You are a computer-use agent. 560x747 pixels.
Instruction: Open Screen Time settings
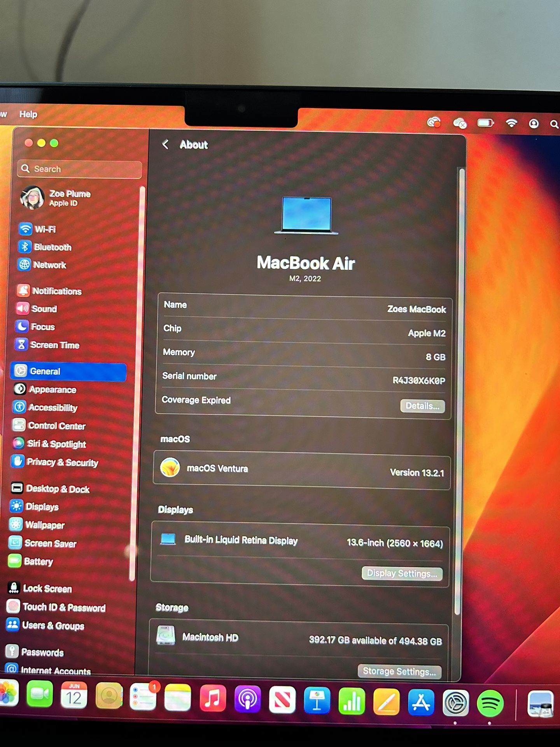tap(47, 345)
